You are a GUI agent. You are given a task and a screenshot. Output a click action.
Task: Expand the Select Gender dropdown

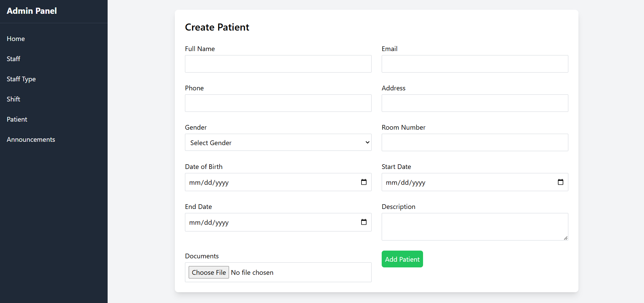(278, 142)
